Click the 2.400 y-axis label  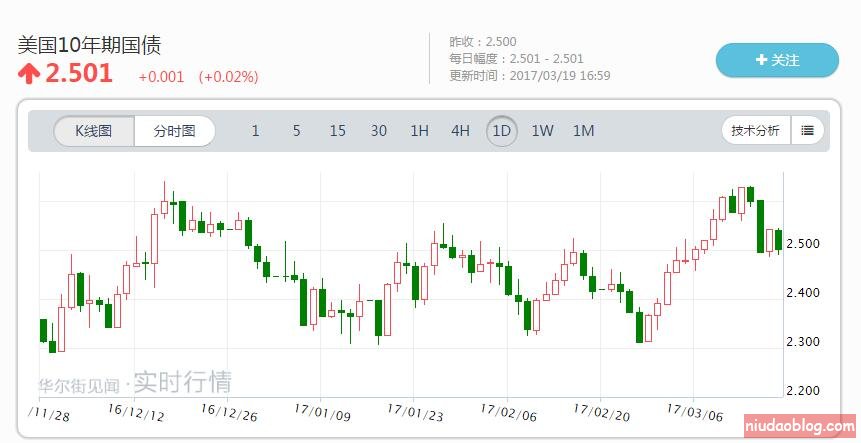click(x=803, y=293)
